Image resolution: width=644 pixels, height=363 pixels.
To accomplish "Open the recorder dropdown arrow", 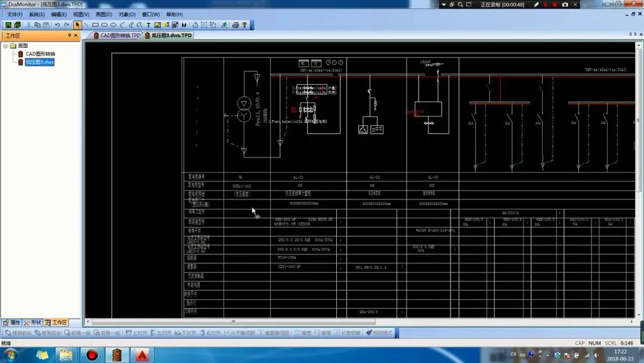I will pos(444,5).
